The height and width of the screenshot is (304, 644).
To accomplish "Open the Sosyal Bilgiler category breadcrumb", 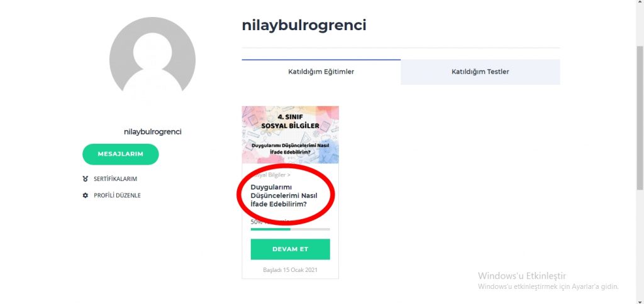I will 271,175.
